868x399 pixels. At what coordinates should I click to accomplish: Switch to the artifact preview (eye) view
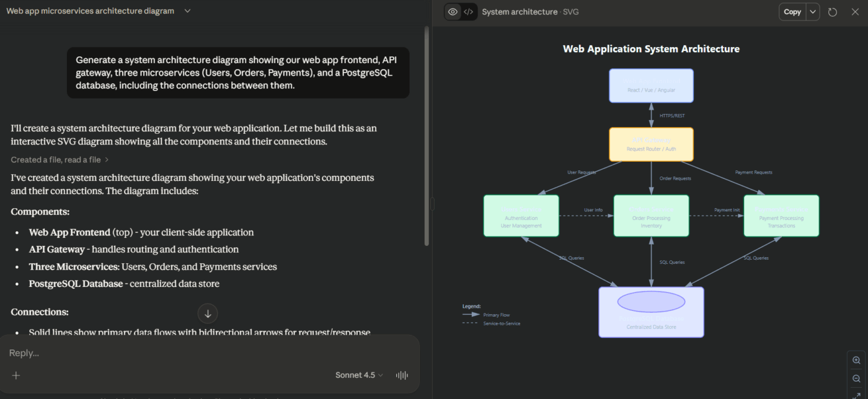tap(453, 12)
